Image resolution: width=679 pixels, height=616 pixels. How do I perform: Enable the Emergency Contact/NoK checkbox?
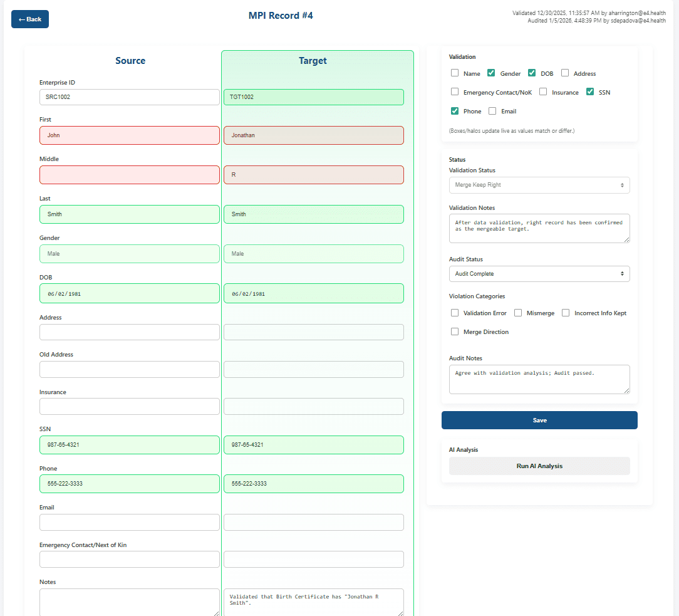[x=455, y=92]
